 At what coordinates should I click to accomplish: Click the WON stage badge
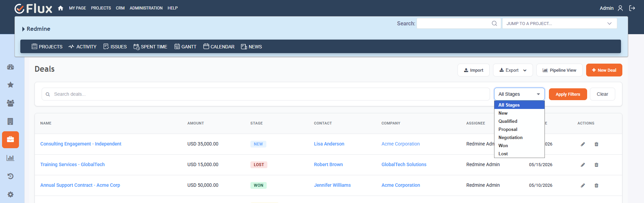pyautogui.click(x=259, y=185)
